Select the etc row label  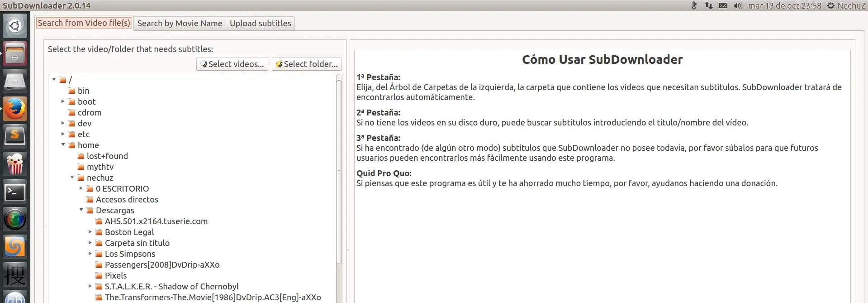pyautogui.click(x=84, y=135)
